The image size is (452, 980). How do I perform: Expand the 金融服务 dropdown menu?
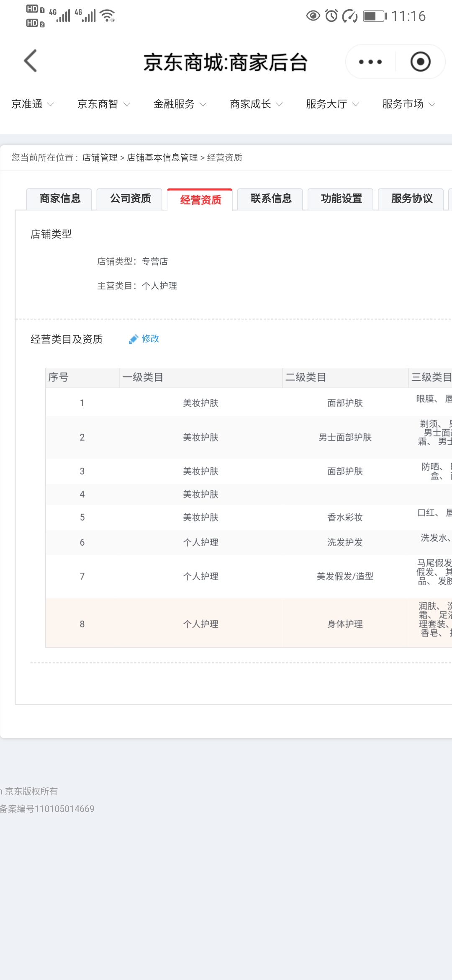point(180,104)
